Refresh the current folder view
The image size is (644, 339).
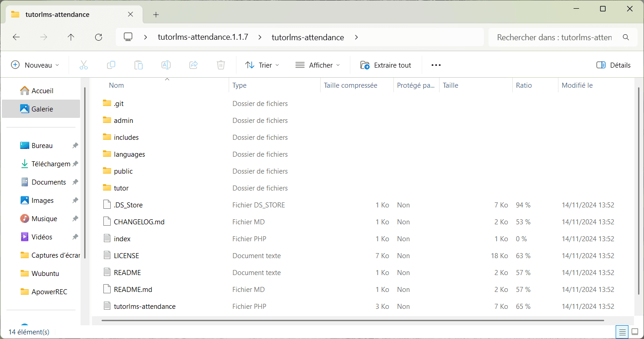(98, 37)
